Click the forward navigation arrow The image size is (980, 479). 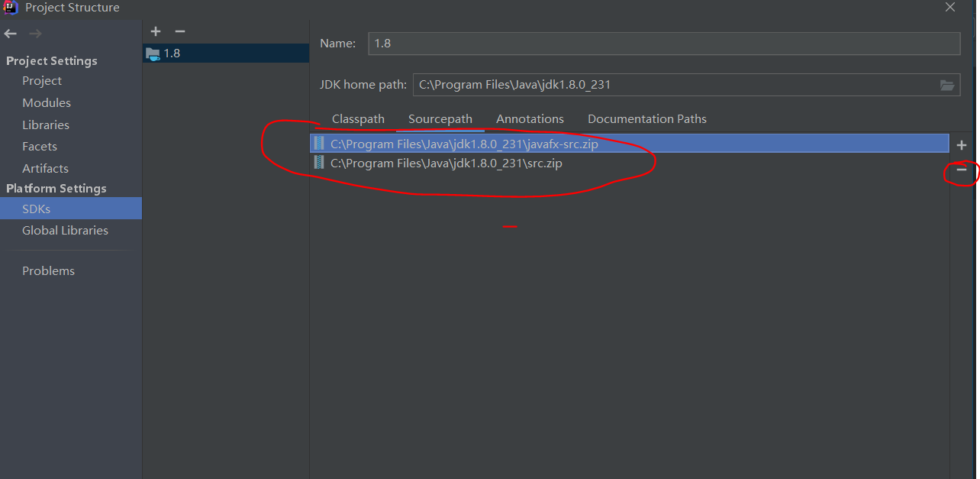[35, 34]
